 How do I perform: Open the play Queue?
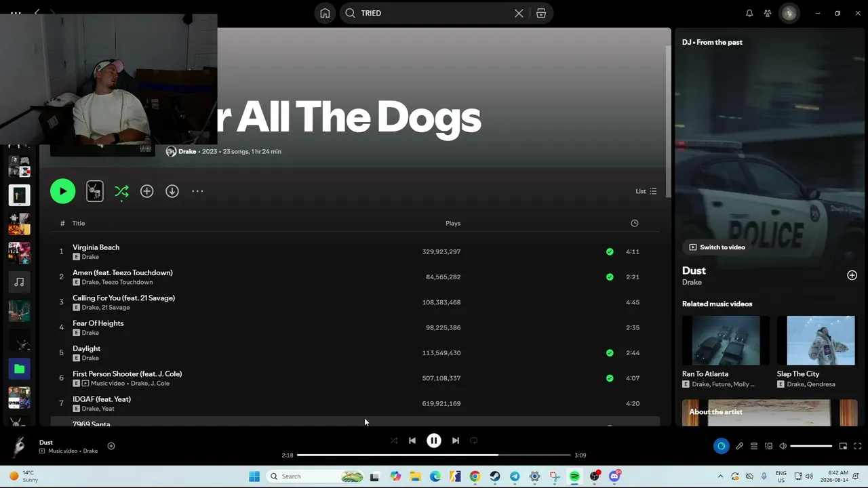pos(753,446)
